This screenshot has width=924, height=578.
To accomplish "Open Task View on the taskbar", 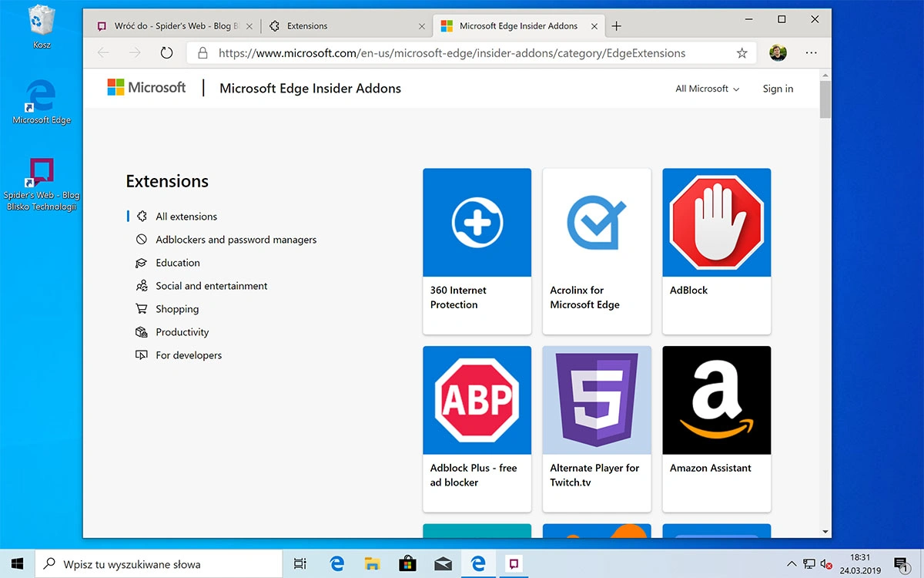I will [x=300, y=564].
